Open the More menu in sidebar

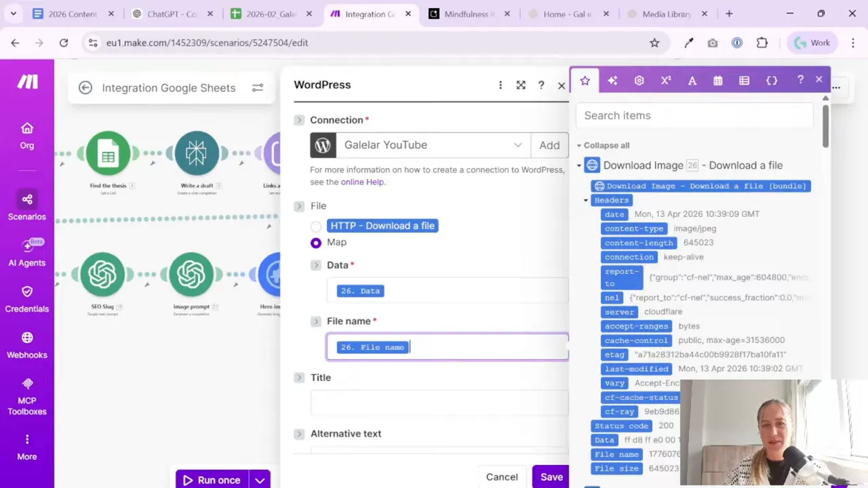click(x=26, y=447)
